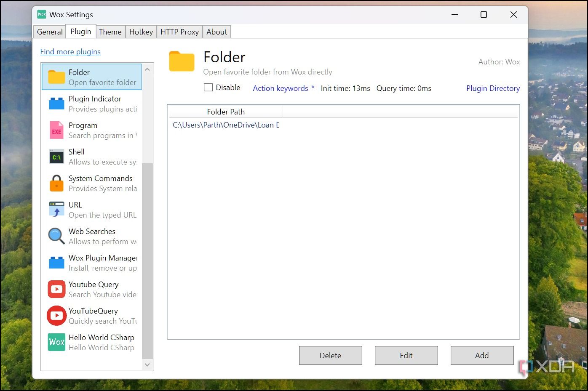Screen dimensions: 588x391
Task: Go to the Hotkey tab
Action: (x=141, y=32)
